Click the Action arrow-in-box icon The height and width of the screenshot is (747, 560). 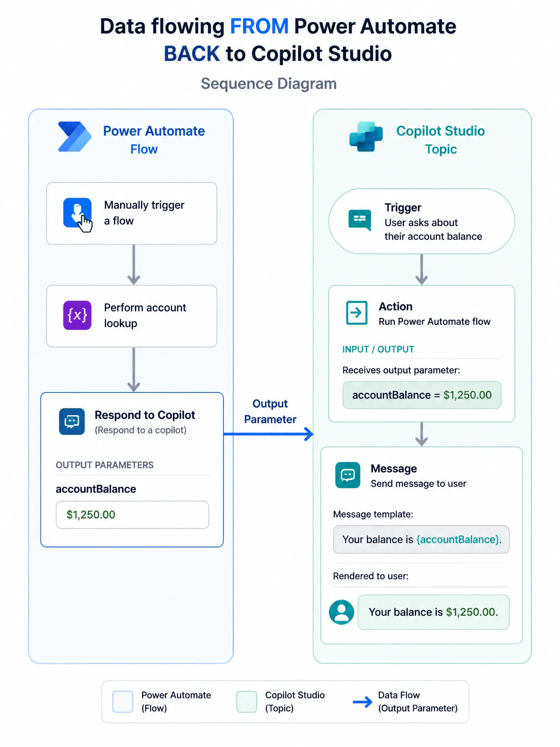pos(357,313)
